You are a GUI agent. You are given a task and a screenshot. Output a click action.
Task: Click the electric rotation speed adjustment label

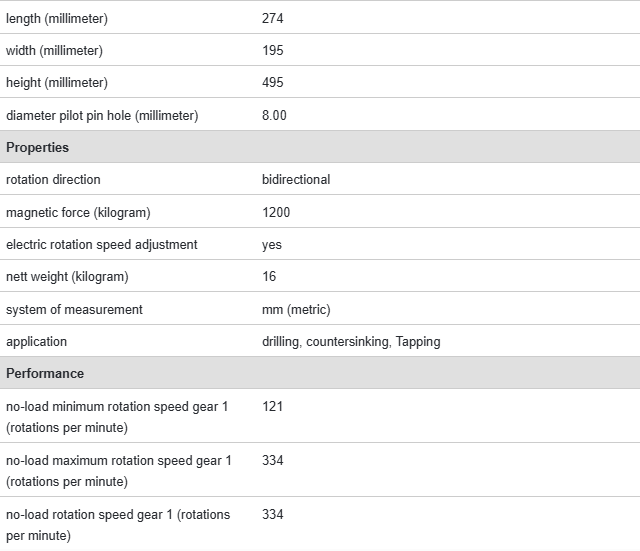point(102,244)
